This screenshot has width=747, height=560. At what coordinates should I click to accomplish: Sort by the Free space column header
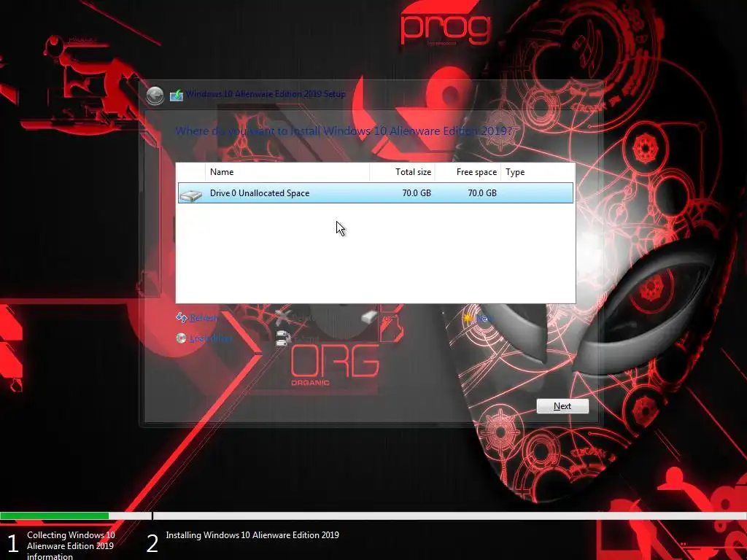(468, 172)
